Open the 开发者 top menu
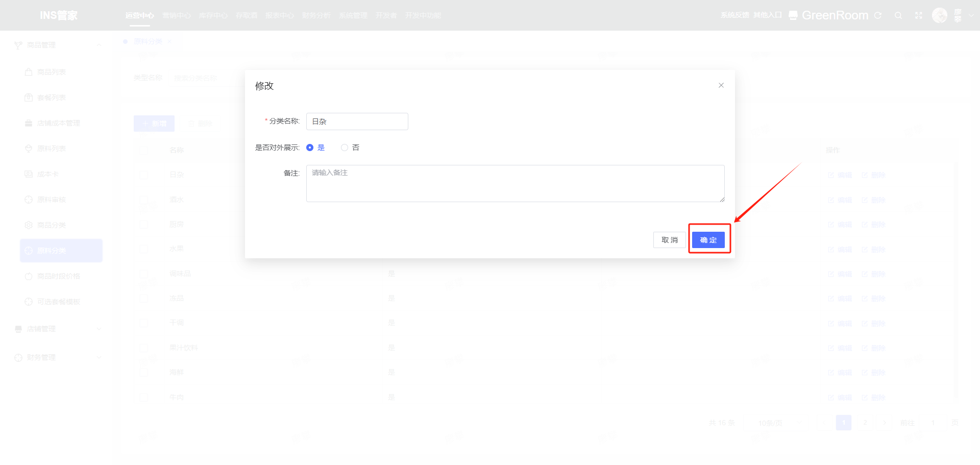 tap(386, 15)
